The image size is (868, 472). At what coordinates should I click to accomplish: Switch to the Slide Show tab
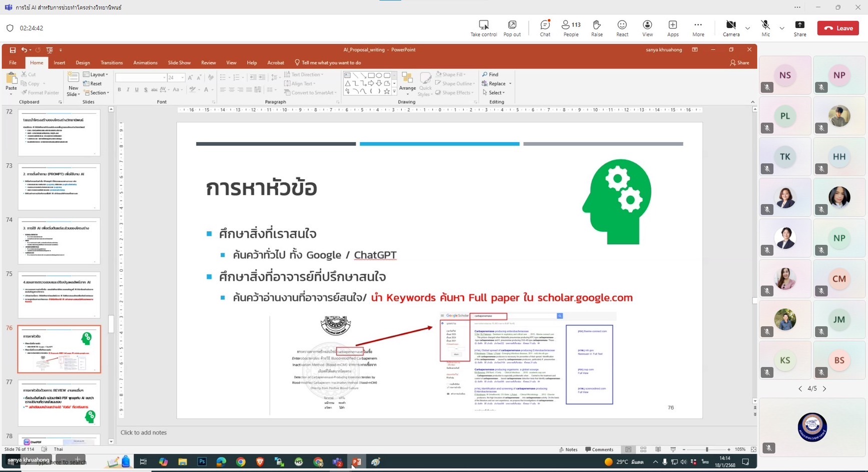click(179, 63)
